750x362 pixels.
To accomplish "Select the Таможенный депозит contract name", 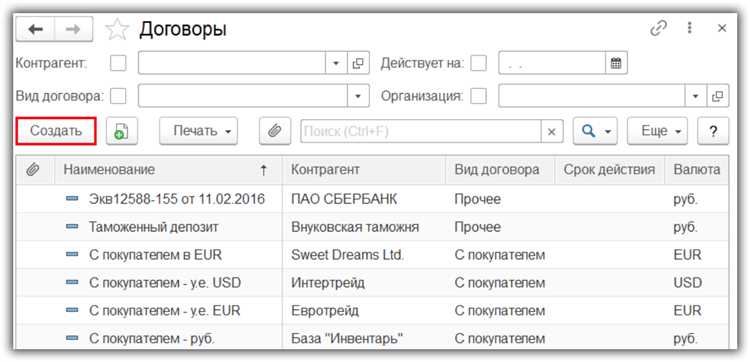I will point(154,227).
